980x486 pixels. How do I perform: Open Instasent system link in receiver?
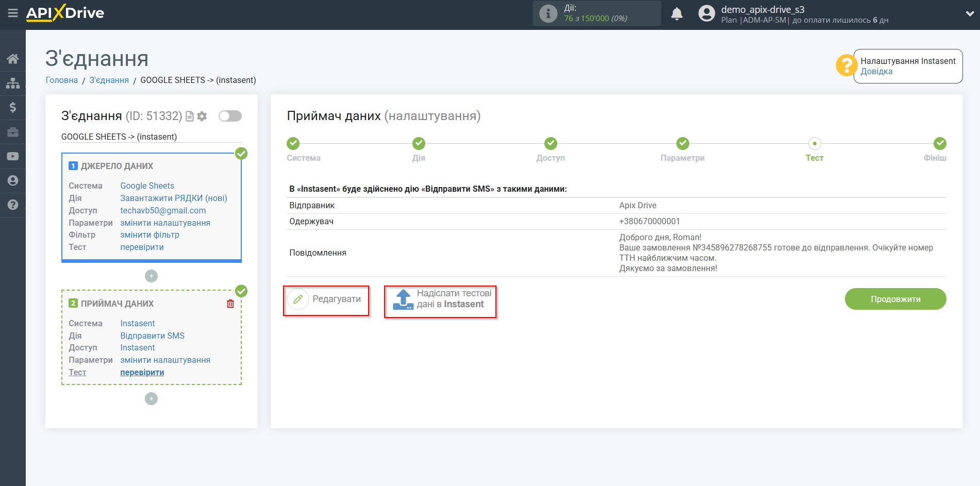(x=138, y=323)
